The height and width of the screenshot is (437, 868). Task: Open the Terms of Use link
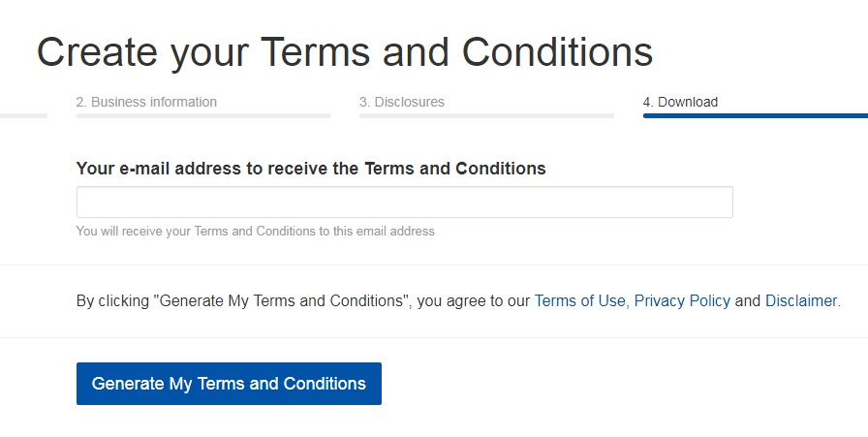pos(579,300)
